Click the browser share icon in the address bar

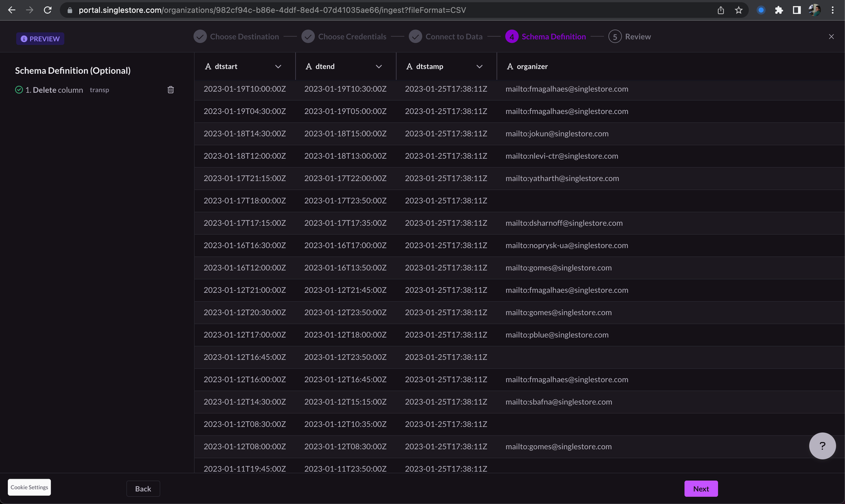(720, 9)
